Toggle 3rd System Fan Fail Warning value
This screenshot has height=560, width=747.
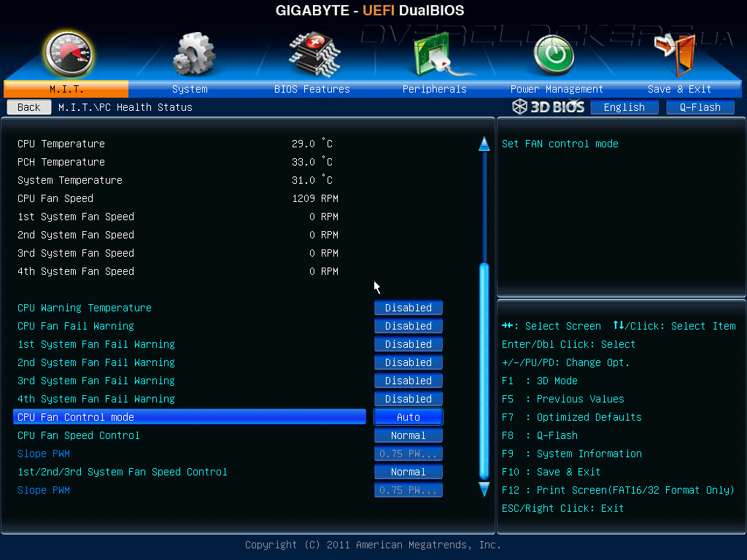pos(409,381)
